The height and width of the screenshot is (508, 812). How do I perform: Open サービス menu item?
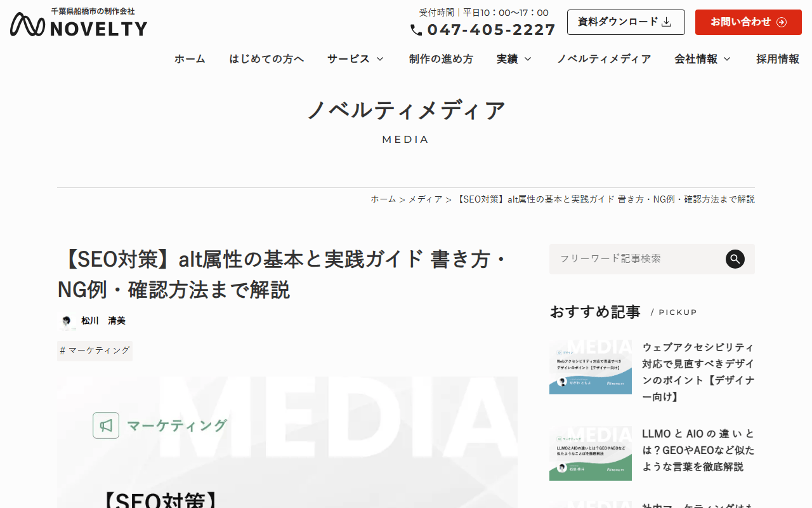coord(348,59)
